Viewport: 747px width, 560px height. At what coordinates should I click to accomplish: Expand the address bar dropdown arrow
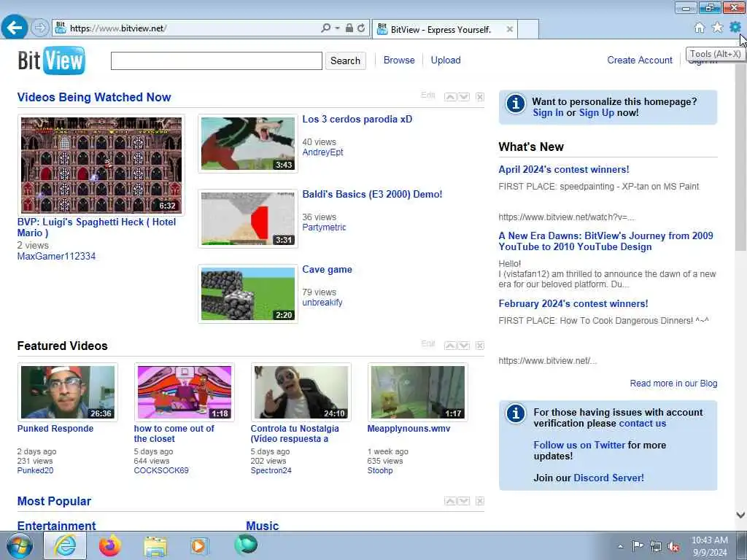337,28
